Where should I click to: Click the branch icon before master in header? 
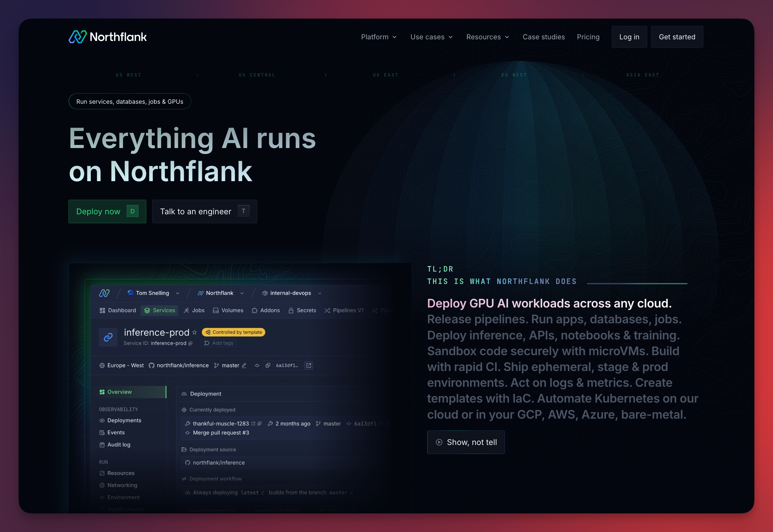pyautogui.click(x=217, y=365)
